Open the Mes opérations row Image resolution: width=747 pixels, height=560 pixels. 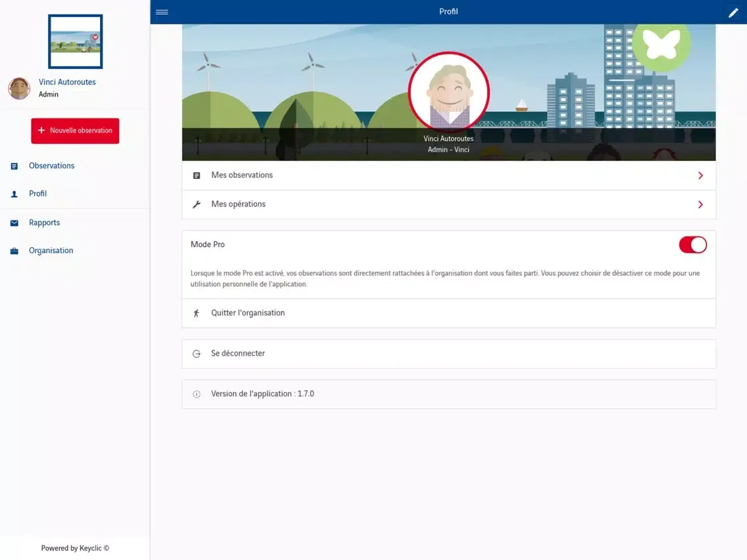coord(448,205)
